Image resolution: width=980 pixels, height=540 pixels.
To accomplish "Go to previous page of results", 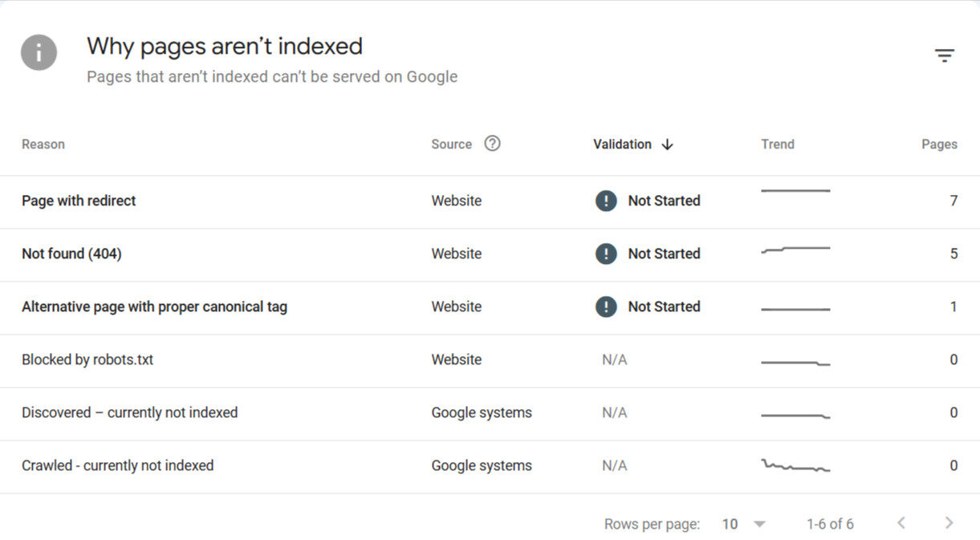I will [x=901, y=523].
